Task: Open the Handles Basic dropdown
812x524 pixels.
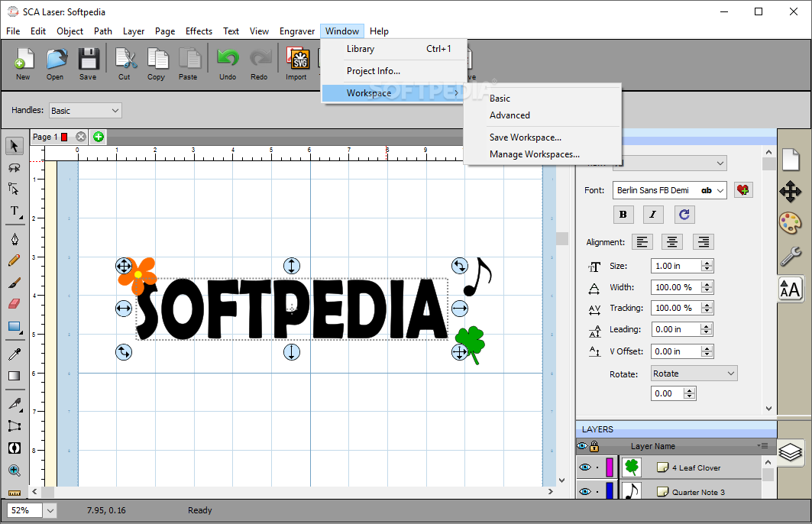Action: pyautogui.click(x=86, y=111)
